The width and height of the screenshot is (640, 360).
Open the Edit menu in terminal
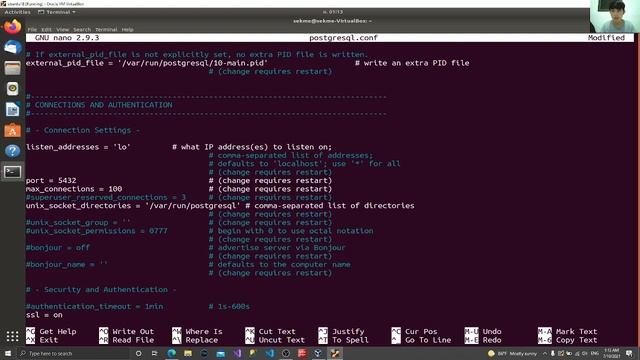(47, 29)
